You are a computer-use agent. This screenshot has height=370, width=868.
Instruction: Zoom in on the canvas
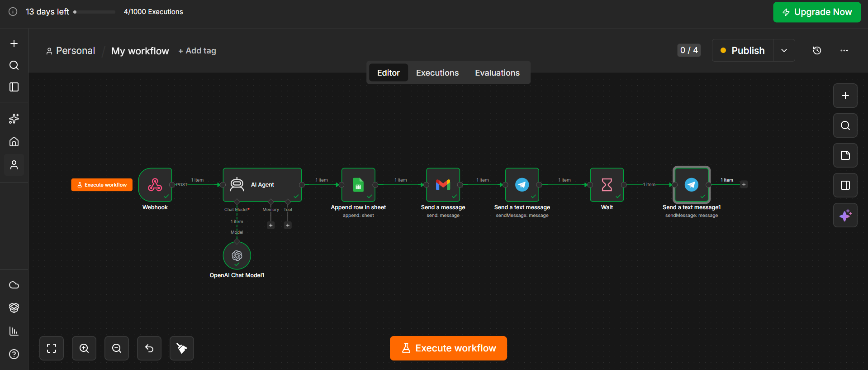pyautogui.click(x=84, y=348)
